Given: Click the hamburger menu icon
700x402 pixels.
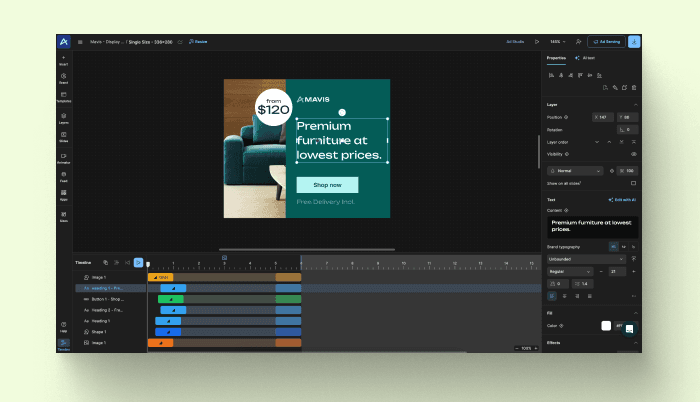Looking at the screenshot, I should [x=80, y=42].
